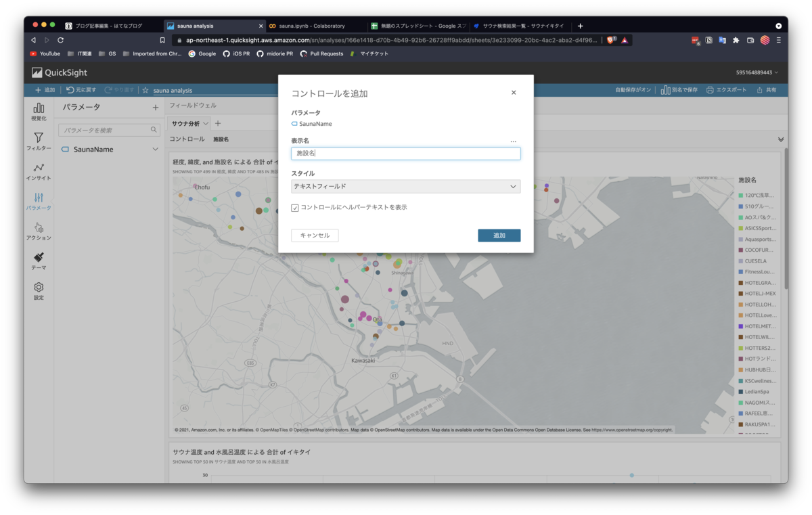Click the CUESELA legend color swatch
The width and height of the screenshot is (812, 515).
tap(741, 261)
